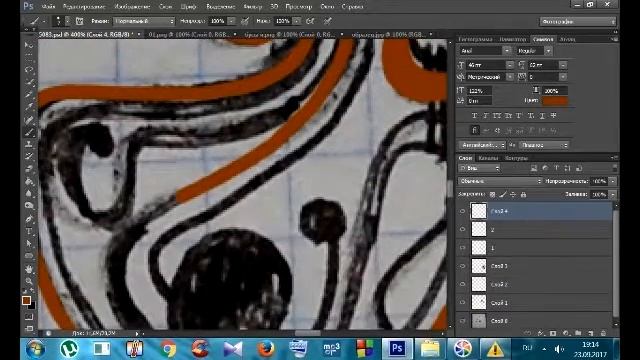The height and width of the screenshot is (360, 640).
Task: Open the font size dropdown arrow
Action: click(x=510, y=65)
